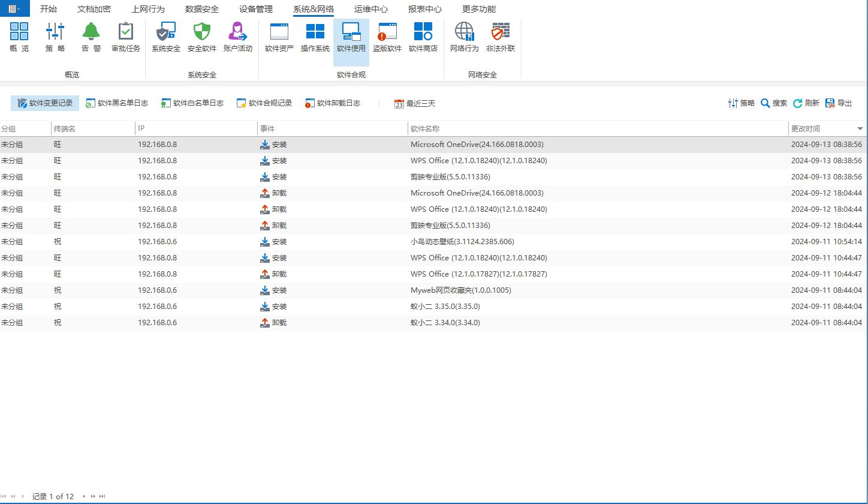This screenshot has width=868, height=504.
Task: Click 卸载 event for 剪映专业版 row
Action: point(273,226)
